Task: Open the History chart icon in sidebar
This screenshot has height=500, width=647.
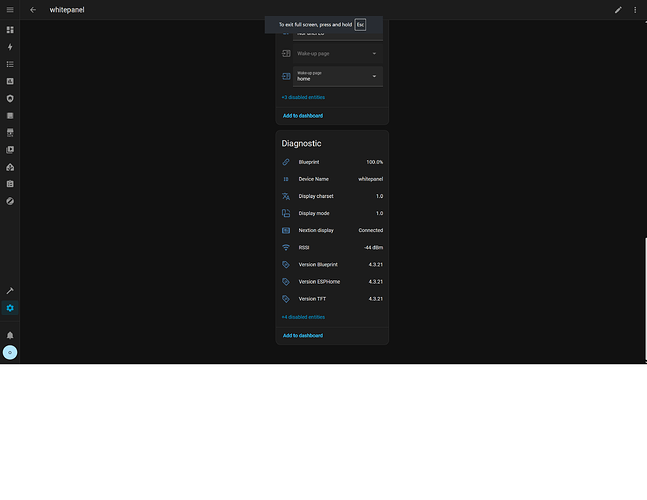Action: click(10, 81)
